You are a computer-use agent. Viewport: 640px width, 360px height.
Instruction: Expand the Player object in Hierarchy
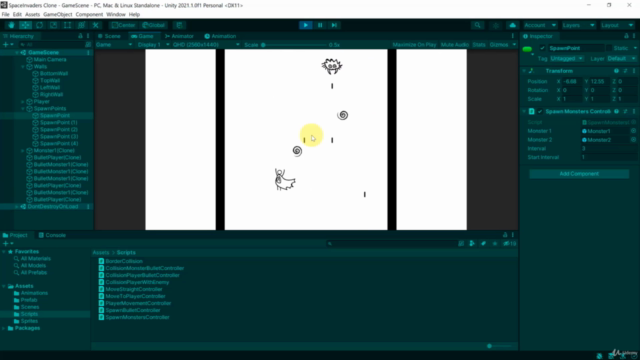23,102
